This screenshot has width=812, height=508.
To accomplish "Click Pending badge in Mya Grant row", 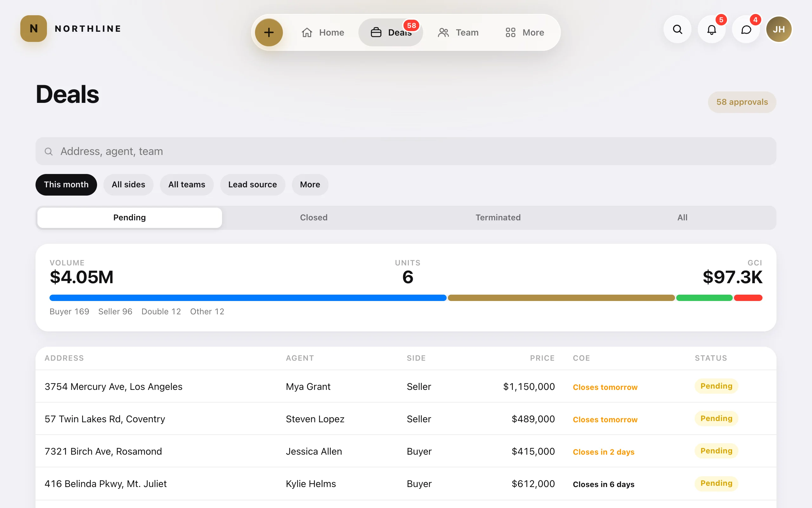I will tap(716, 386).
